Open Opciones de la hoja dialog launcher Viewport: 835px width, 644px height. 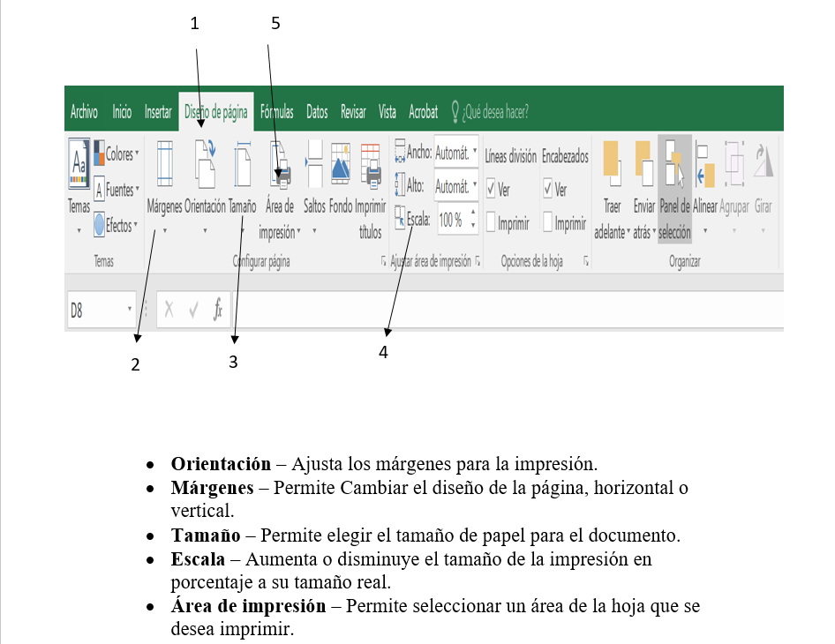coord(586,261)
